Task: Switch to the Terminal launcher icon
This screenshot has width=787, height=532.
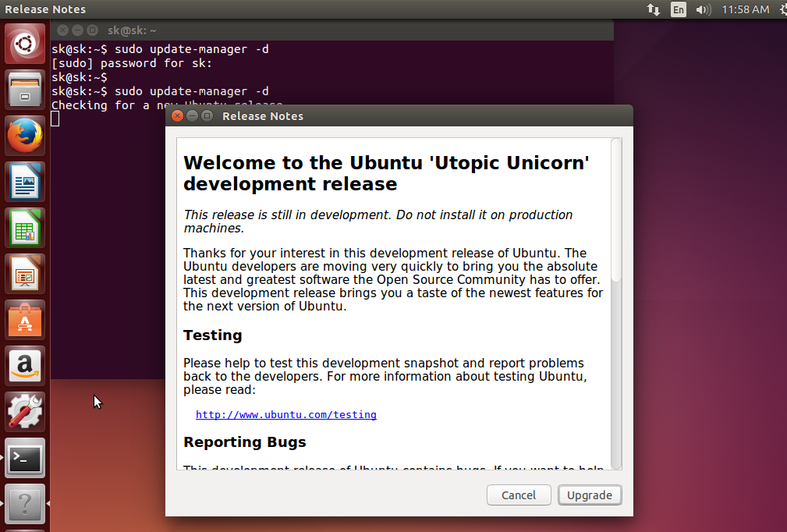Action: [x=25, y=458]
